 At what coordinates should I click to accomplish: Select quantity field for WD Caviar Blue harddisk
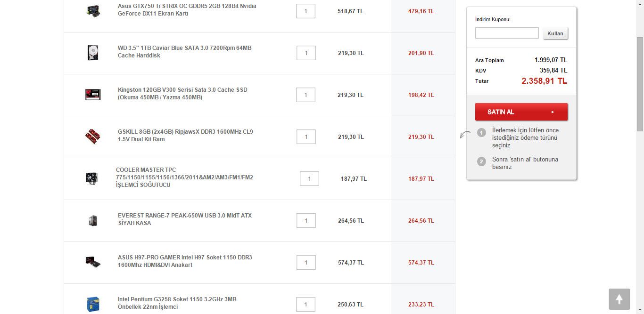tap(306, 53)
